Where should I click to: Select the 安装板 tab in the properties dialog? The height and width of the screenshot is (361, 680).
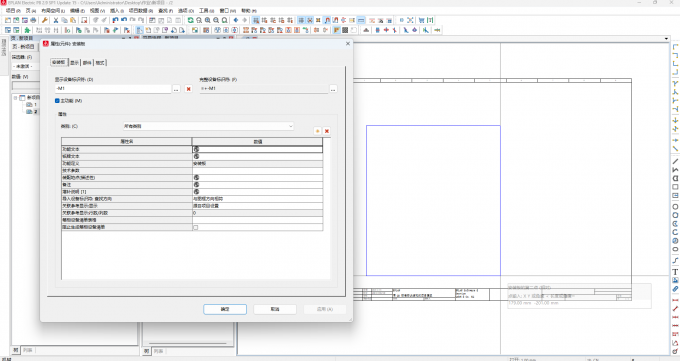coord(59,62)
